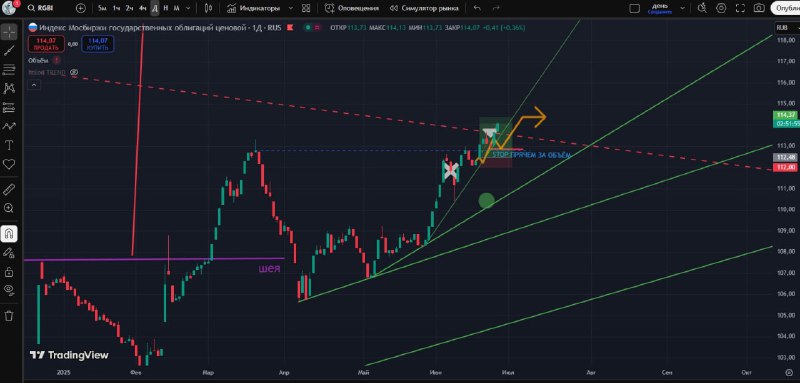This screenshot has height=383, width=800.
Task: Select the STOP ПРЯЧЕМ ЗА ОБЪЁМ label
Action: tap(531, 155)
